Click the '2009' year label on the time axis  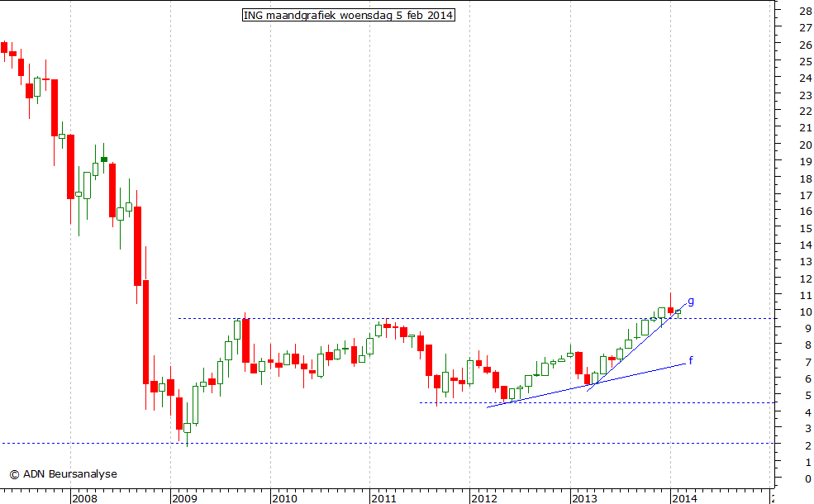[x=184, y=498]
